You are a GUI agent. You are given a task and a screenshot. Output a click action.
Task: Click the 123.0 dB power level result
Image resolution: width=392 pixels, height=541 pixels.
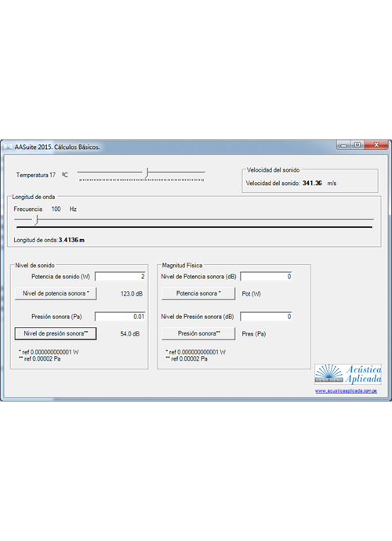point(132,294)
